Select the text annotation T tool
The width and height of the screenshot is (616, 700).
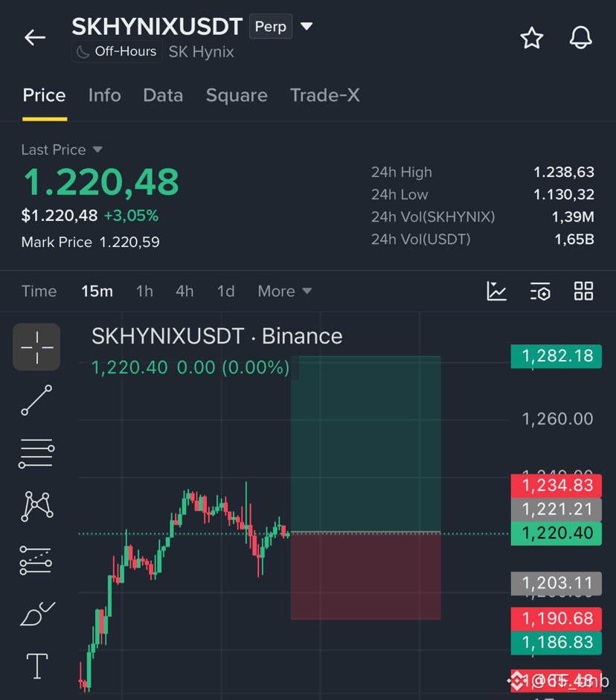[x=37, y=666]
